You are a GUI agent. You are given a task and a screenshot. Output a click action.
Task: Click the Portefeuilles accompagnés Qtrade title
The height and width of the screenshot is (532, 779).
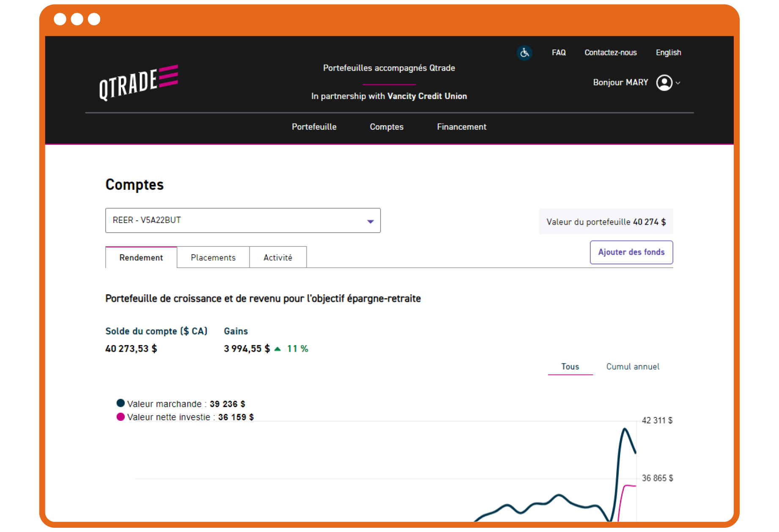389,68
